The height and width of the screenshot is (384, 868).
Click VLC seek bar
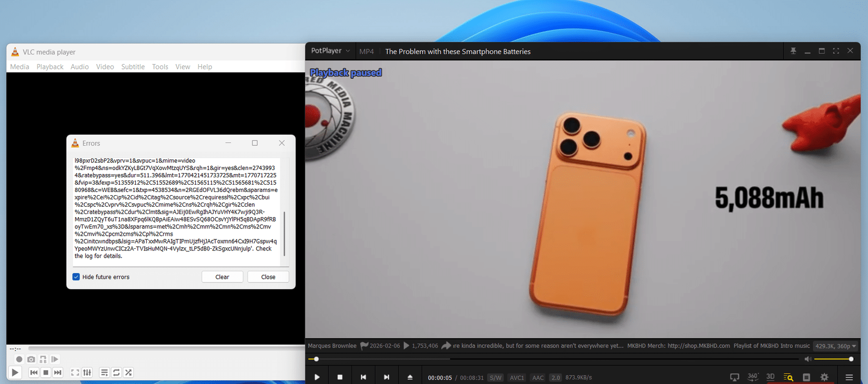pyautogui.click(x=166, y=348)
